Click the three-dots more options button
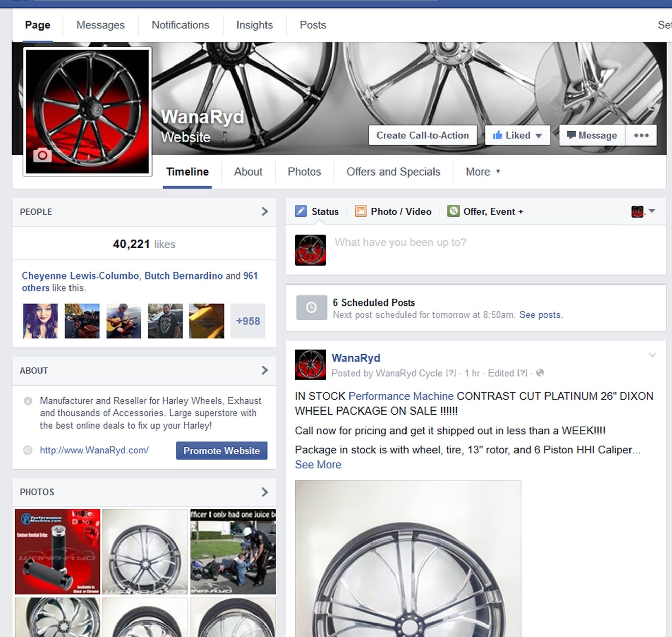 (641, 135)
